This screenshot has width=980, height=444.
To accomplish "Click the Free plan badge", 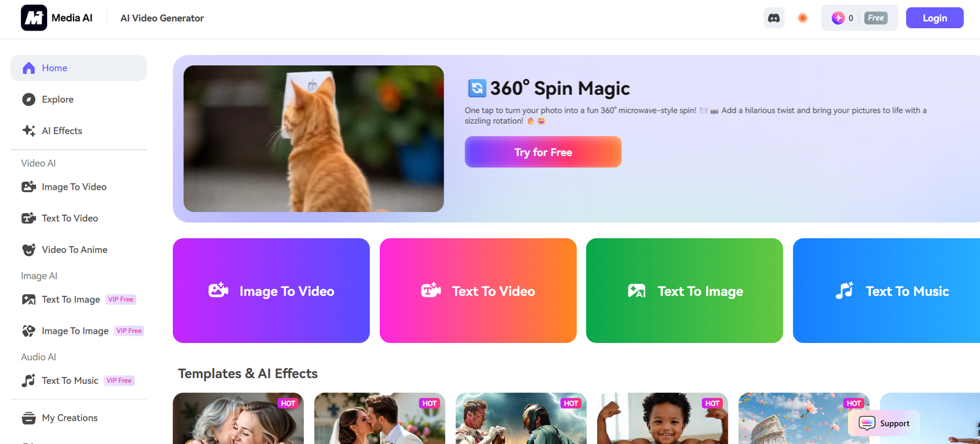I will (x=876, y=18).
